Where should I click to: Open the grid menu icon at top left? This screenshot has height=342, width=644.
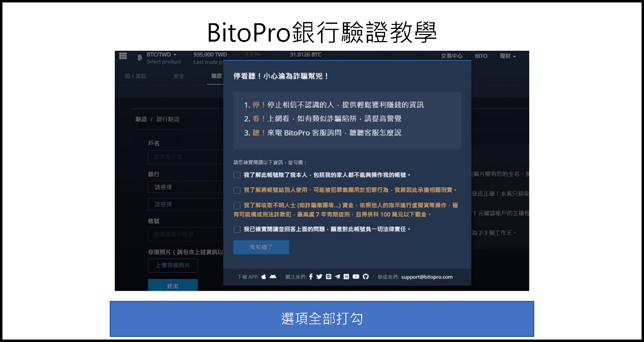(122, 56)
